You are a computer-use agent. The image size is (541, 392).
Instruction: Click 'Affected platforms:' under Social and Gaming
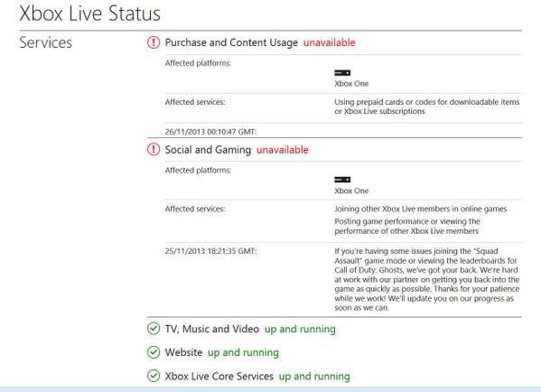(x=198, y=170)
